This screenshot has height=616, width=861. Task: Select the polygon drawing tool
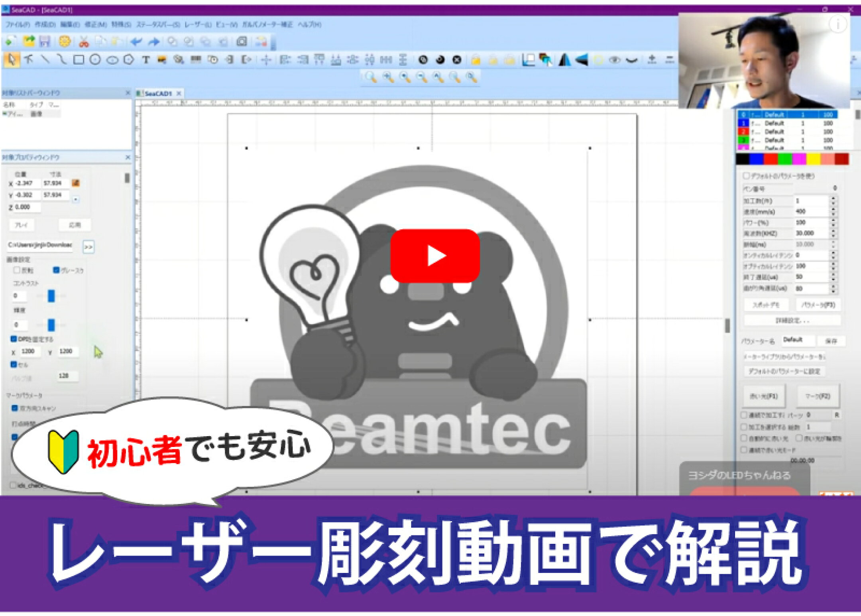[x=128, y=60]
